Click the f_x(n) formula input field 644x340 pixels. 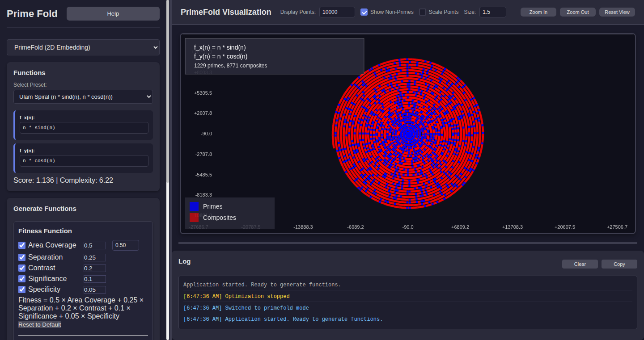tap(84, 128)
